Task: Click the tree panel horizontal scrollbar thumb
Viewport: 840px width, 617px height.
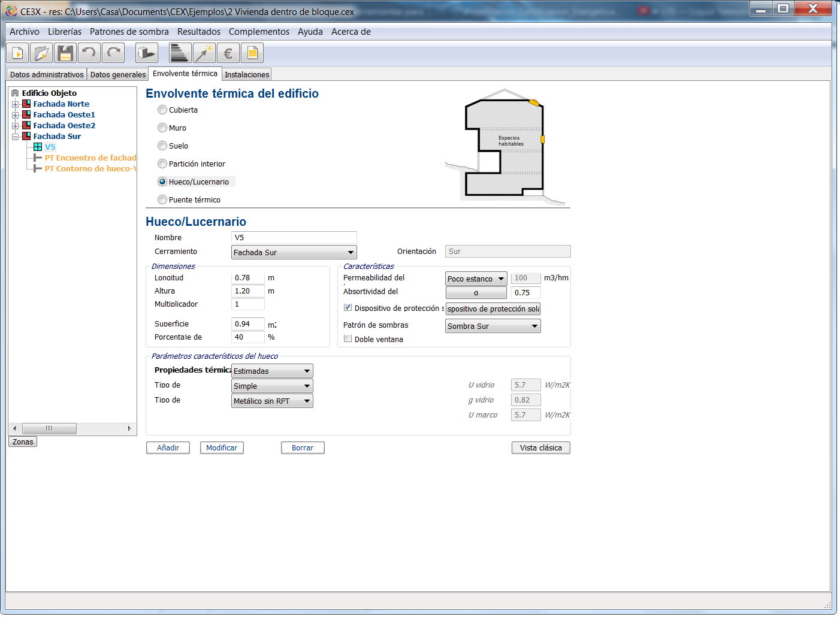Action: pos(49,428)
